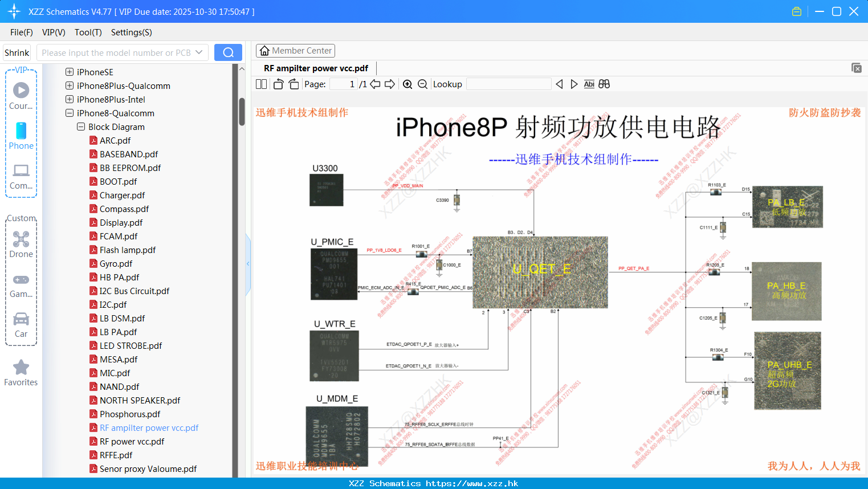
Task: Open RFFE.pdf in the list
Action: (x=116, y=455)
